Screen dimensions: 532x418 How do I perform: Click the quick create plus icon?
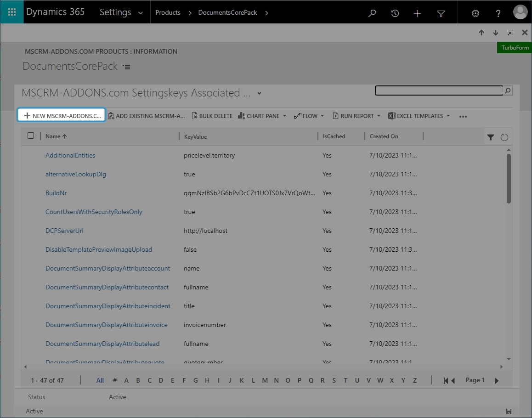(418, 12)
